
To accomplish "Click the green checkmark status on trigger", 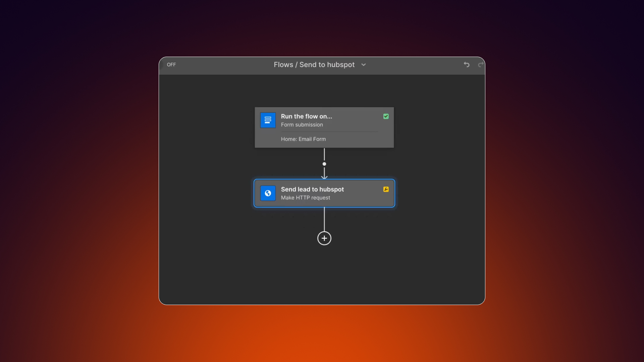I will point(386,116).
